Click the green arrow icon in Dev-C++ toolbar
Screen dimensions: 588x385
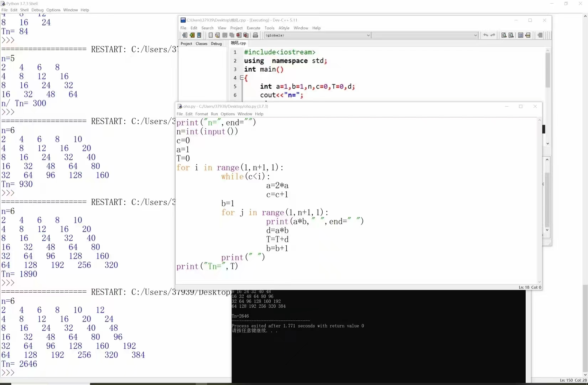192,35
